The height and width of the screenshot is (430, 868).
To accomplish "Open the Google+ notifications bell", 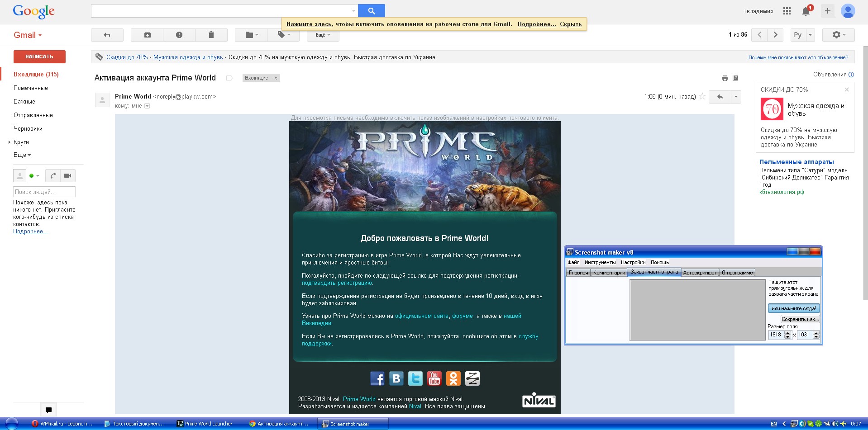I will 806,11.
